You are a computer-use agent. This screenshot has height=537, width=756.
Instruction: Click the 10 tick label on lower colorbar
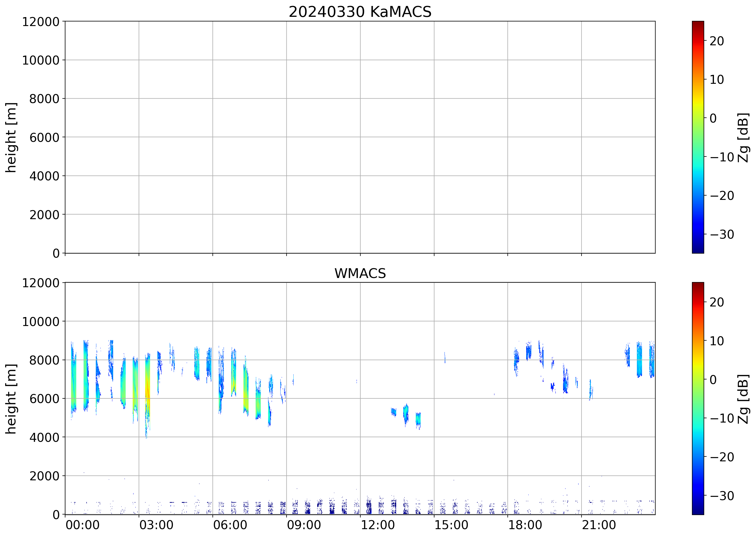(x=717, y=341)
